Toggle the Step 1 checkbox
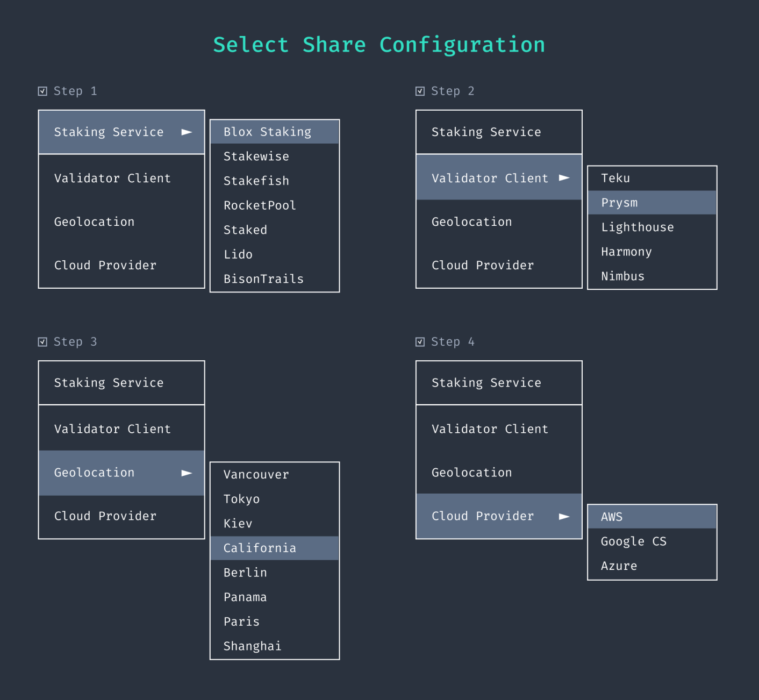Viewport: 759px width, 700px height. tap(43, 91)
